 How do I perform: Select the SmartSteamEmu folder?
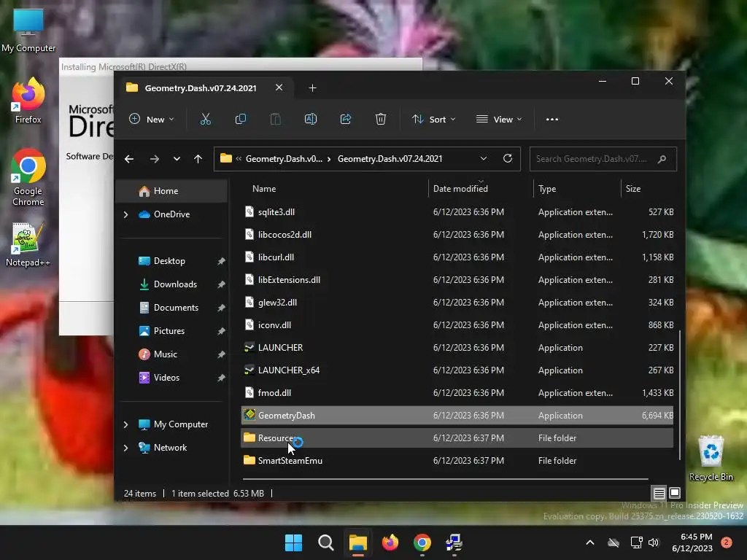(x=457, y=461)
